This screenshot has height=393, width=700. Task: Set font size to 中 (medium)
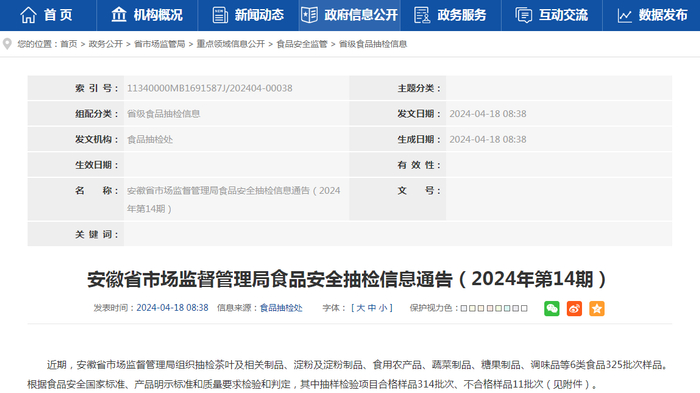pos(372,308)
